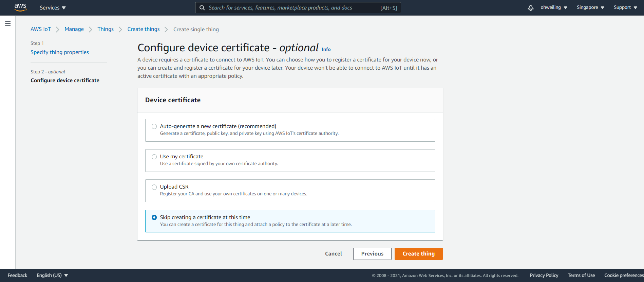
Task: Open the Info link beside the heading
Action: pyautogui.click(x=326, y=49)
